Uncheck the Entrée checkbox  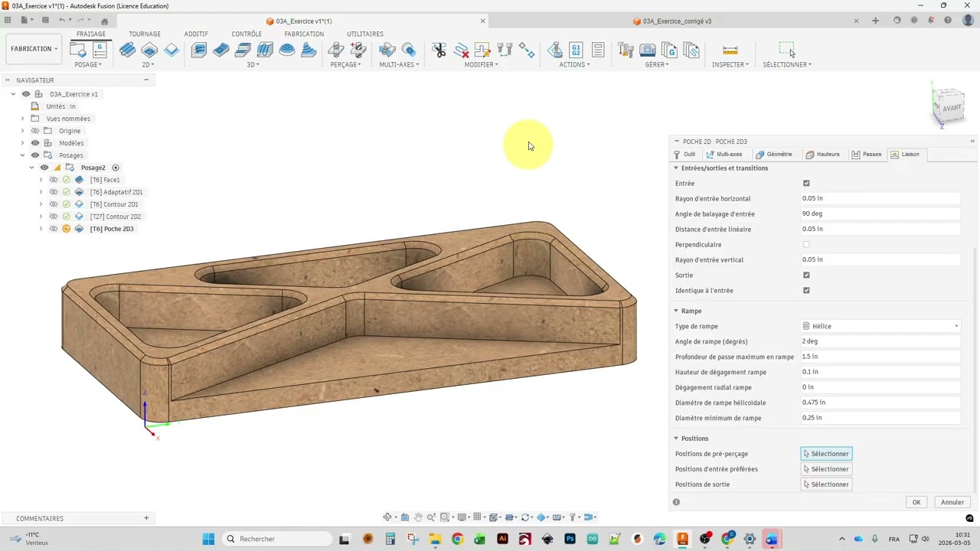806,184
